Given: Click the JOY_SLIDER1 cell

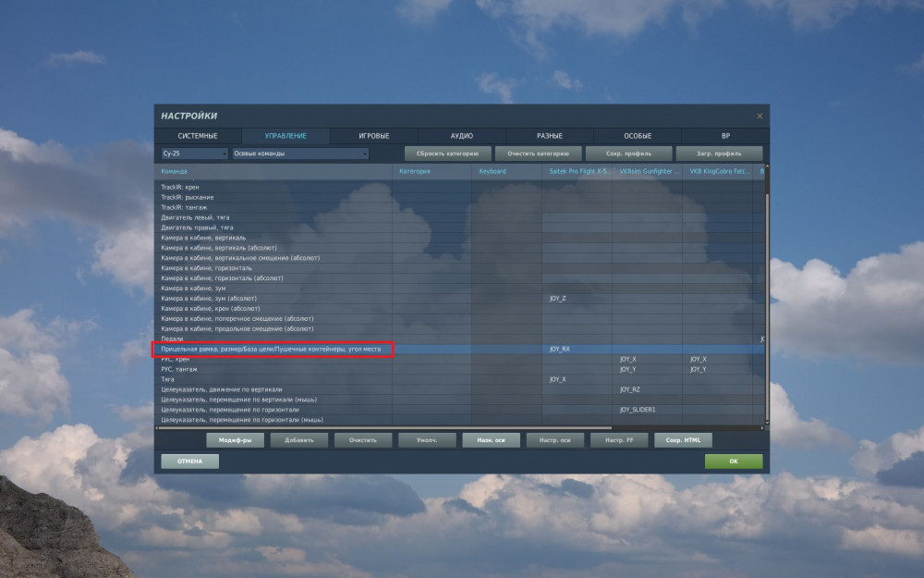Looking at the screenshot, I should (x=647, y=410).
